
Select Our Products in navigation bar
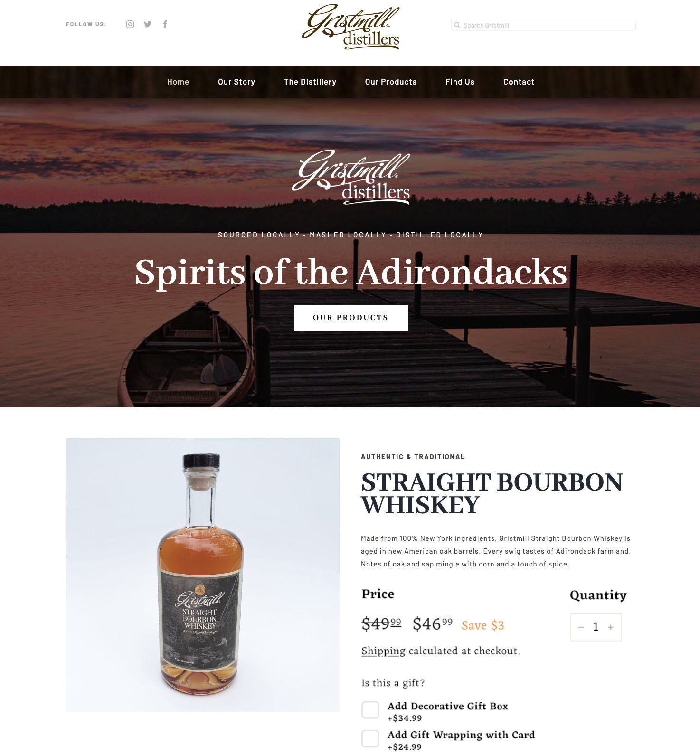[391, 82]
